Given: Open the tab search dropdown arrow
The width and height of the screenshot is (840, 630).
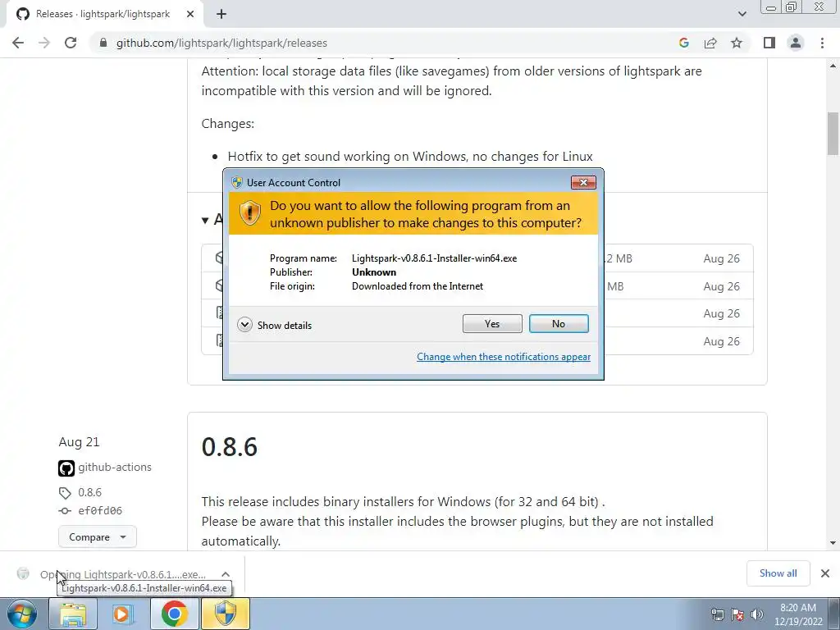Looking at the screenshot, I should [742, 14].
